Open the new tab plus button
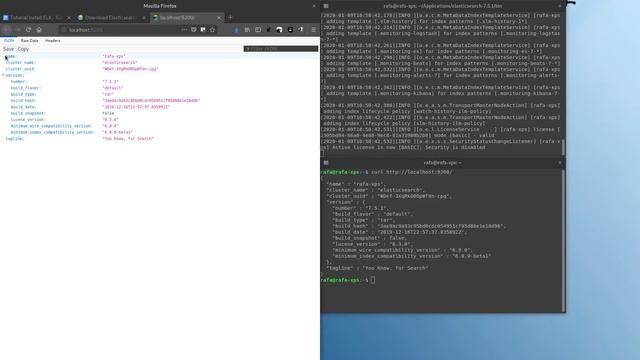Image resolution: width=640 pixels, height=360 pixels. point(230,18)
